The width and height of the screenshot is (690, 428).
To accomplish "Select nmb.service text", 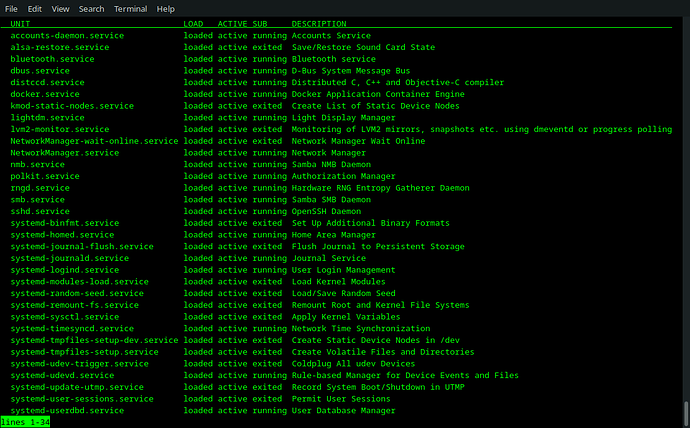I will tap(37, 165).
